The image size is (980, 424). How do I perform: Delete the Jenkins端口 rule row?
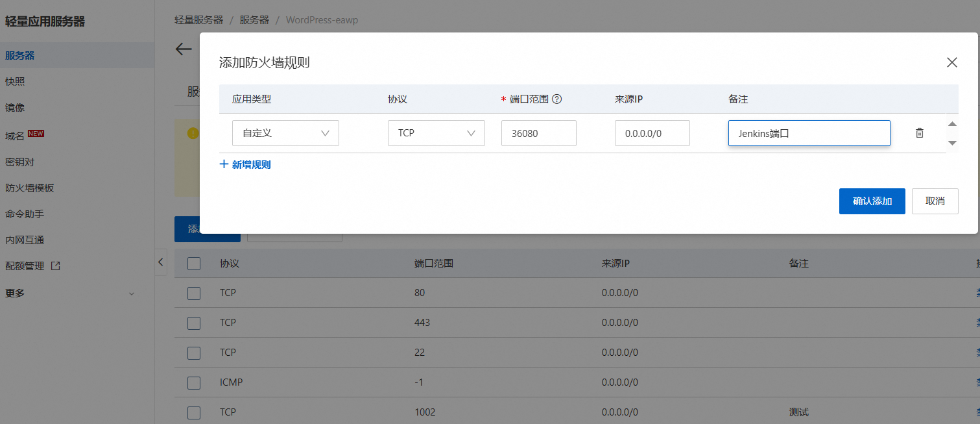(919, 132)
